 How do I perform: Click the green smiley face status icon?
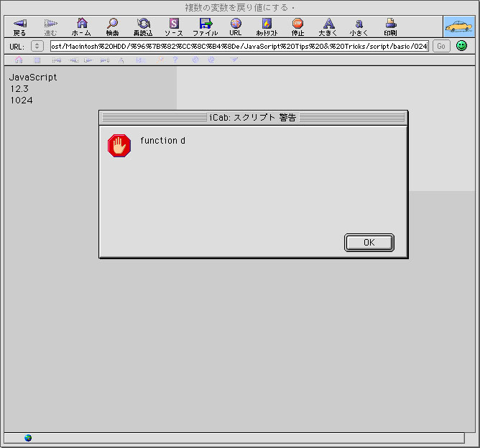tap(461, 46)
